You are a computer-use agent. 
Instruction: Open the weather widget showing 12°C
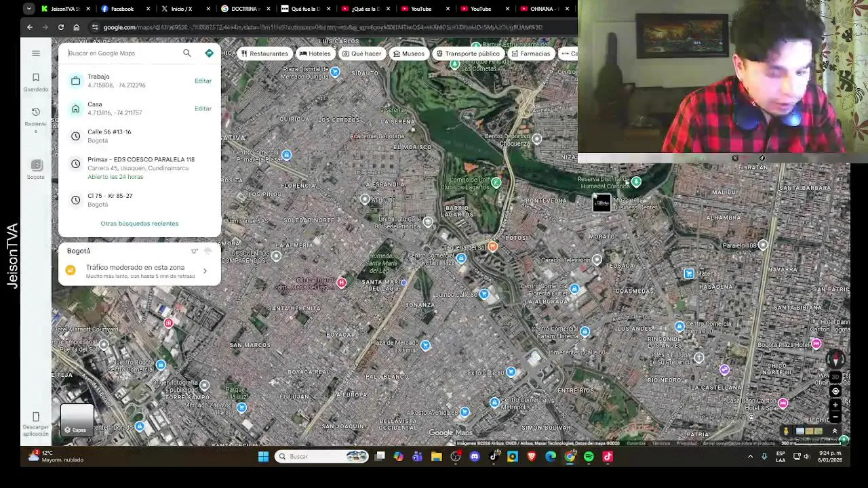point(56,456)
